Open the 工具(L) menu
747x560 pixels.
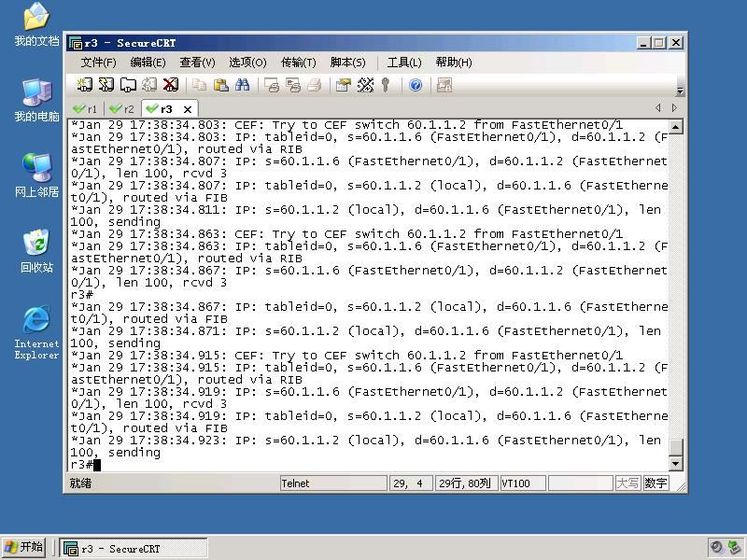tap(404, 63)
